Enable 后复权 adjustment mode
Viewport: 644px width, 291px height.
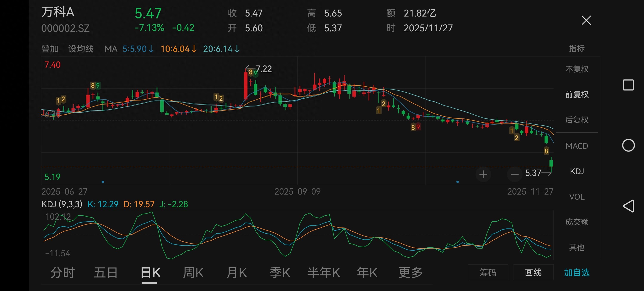(577, 120)
